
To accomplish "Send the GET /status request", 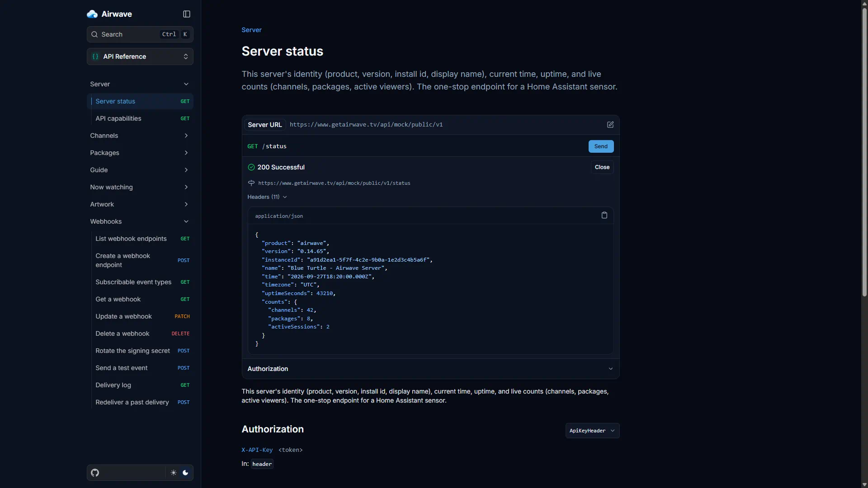I will pyautogui.click(x=601, y=146).
